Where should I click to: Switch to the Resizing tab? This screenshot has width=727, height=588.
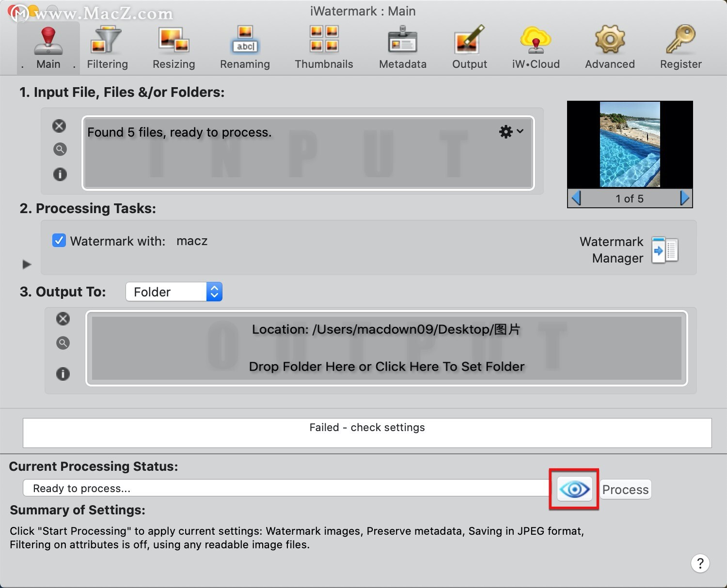click(x=174, y=48)
